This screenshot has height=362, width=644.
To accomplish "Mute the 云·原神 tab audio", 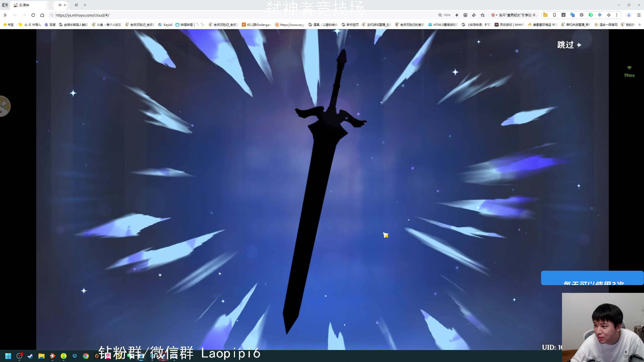I will [60, 5].
